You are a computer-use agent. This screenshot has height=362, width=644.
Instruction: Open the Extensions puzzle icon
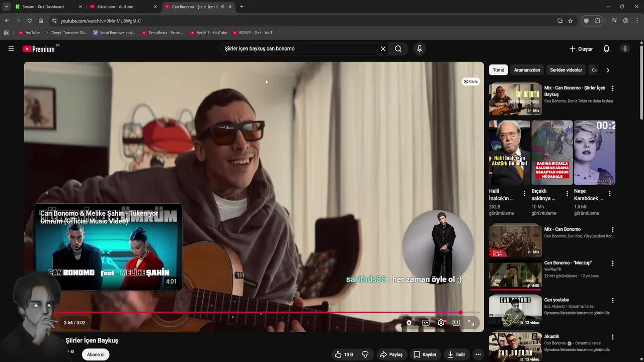coord(598,21)
